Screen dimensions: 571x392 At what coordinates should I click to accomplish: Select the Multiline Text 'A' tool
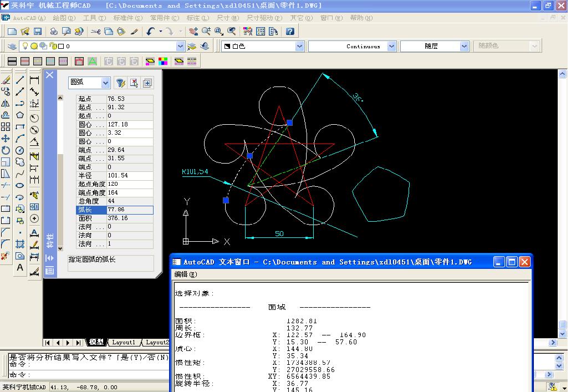[20, 268]
